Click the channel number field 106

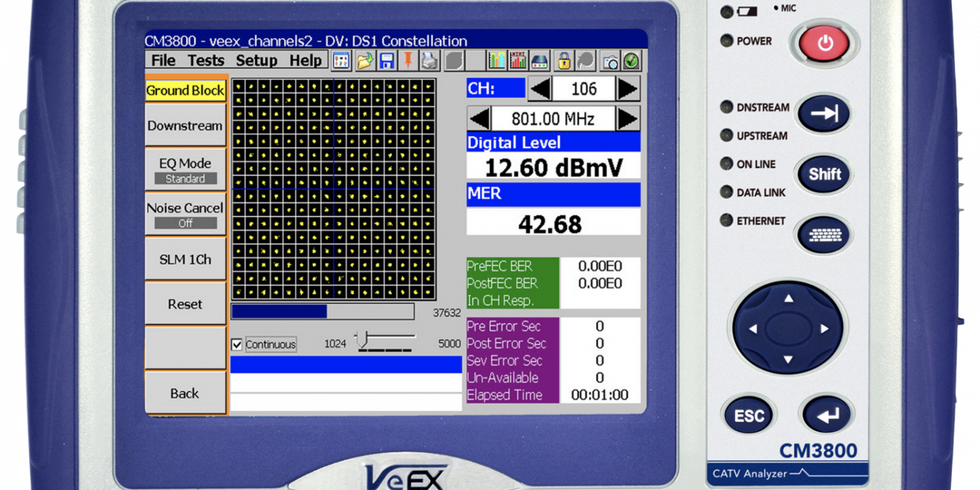(583, 89)
